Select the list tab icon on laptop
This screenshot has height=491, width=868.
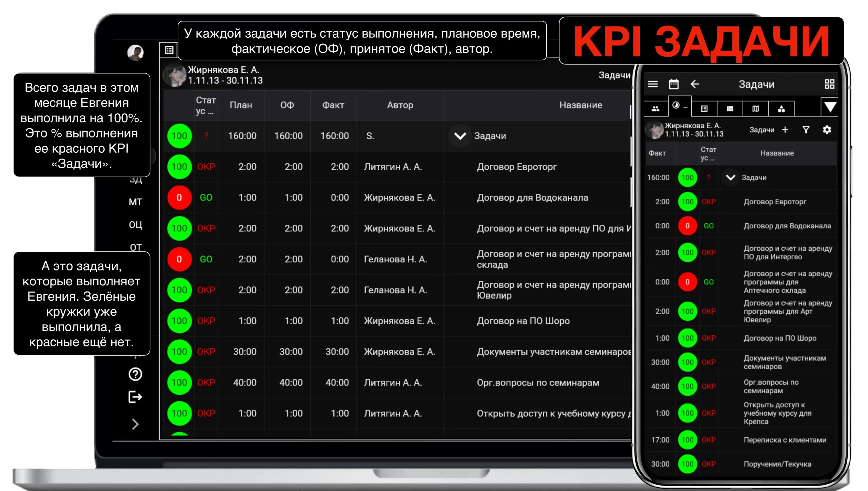coord(169,50)
